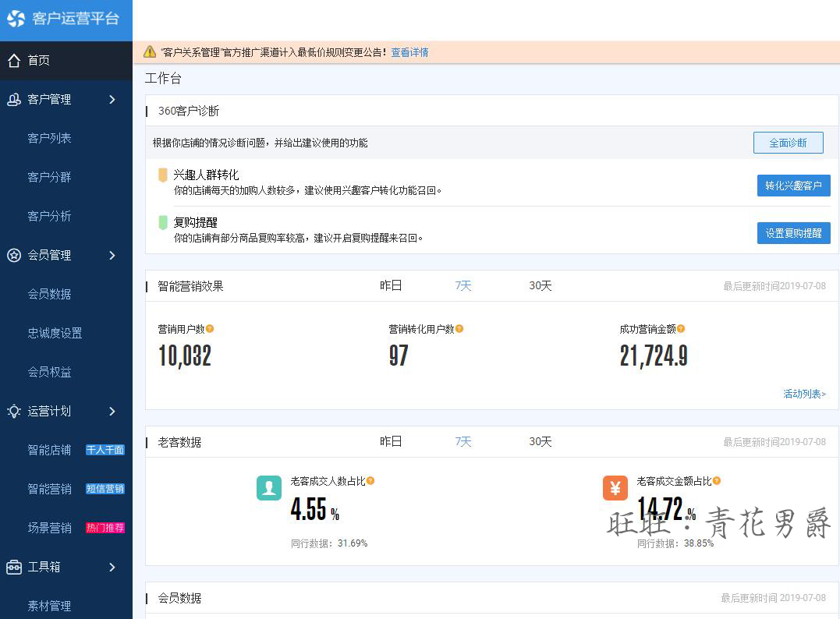840x619 pixels.
Task: Click the orange yen 老客成交金额 icon
Action: tap(615, 488)
